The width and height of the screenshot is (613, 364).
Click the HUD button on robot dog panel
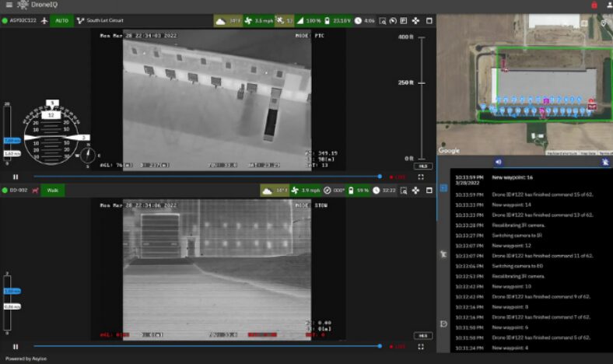(422, 335)
